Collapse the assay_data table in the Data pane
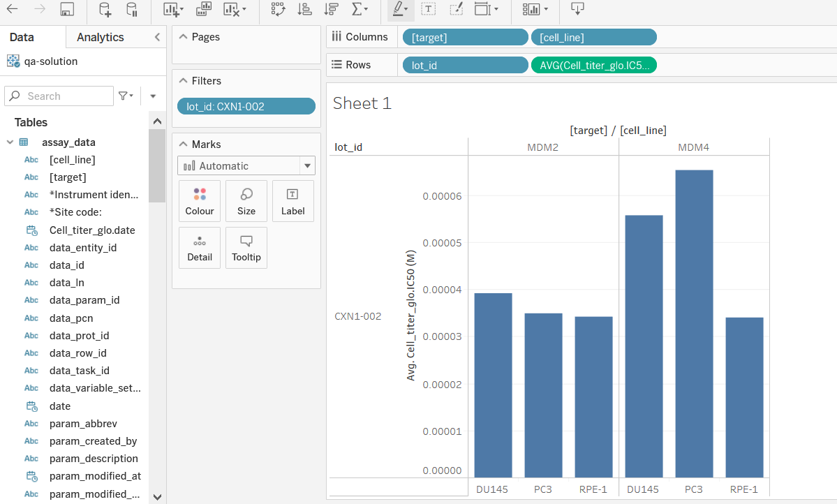 [9, 142]
